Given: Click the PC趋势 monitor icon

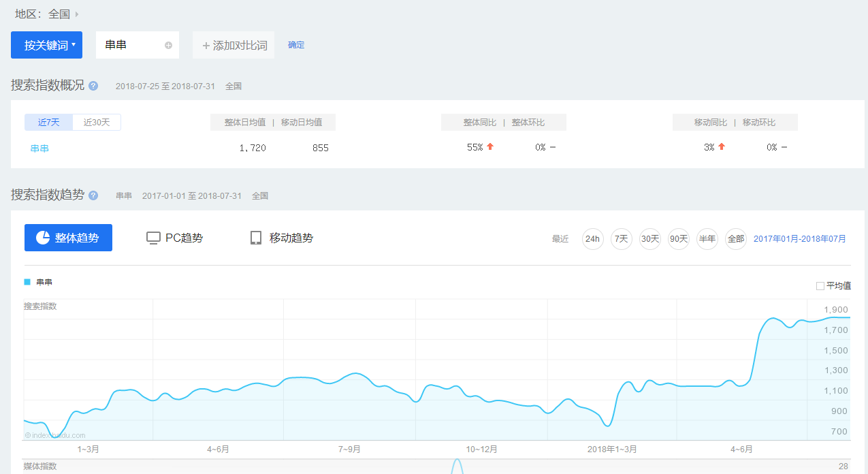Looking at the screenshot, I should pyautogui.click(x=154, y=238).
